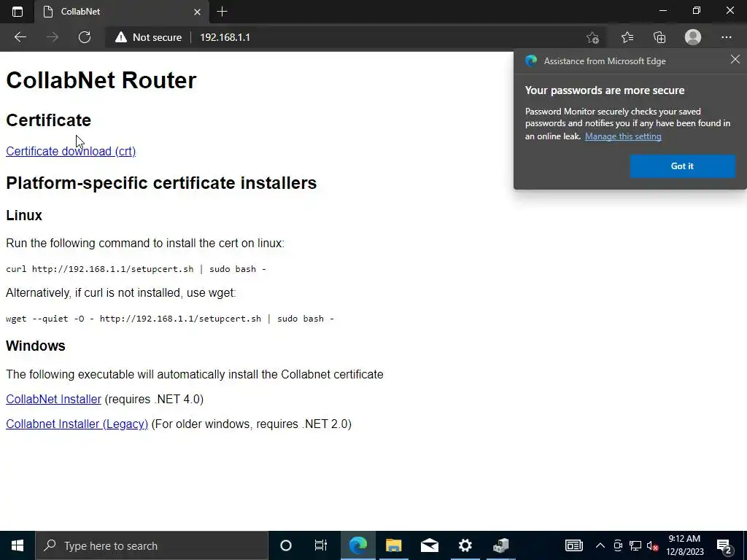Open the CollabNet Installer link
Image resolution: width=747 pixels, height=560 pixels.
click(53, 399)
